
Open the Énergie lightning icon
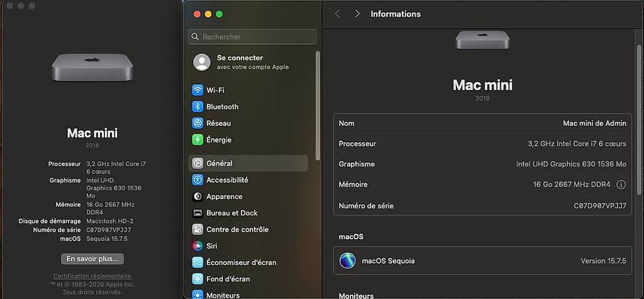click(x=198, y=140)
